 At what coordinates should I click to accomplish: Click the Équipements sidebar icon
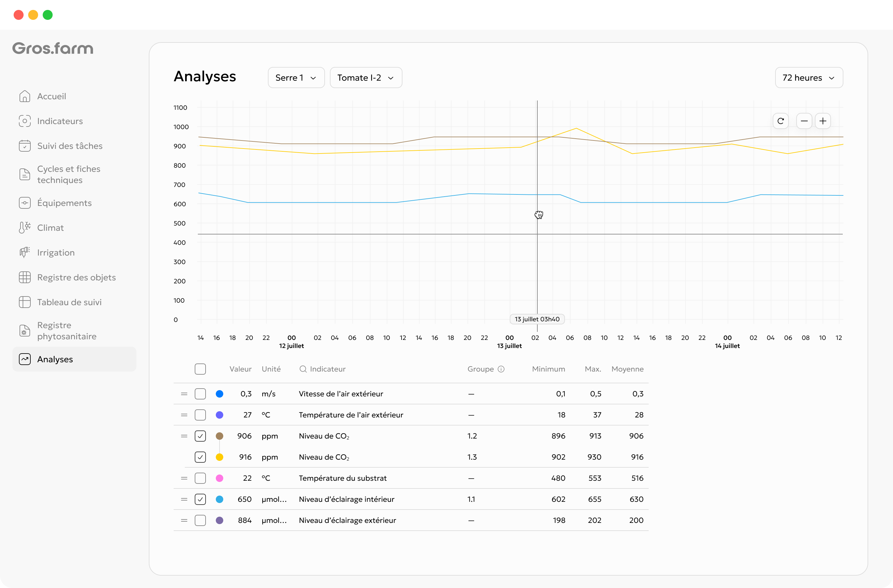(25, 203)
